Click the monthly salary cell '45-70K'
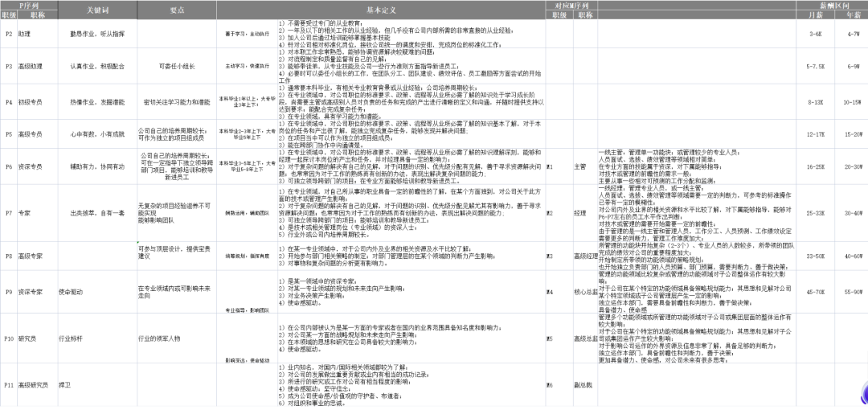Image resolution: width=868 pixels, height=414 pixels. [x=816, y=292]
